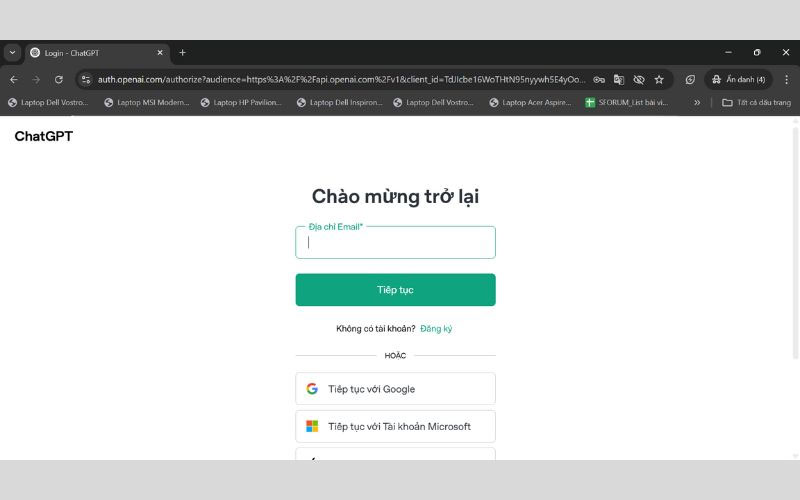The width and height of the screenshot is (800, 500).
Task: Click the Đăng ký sign-up link
Action: [436, 329]
